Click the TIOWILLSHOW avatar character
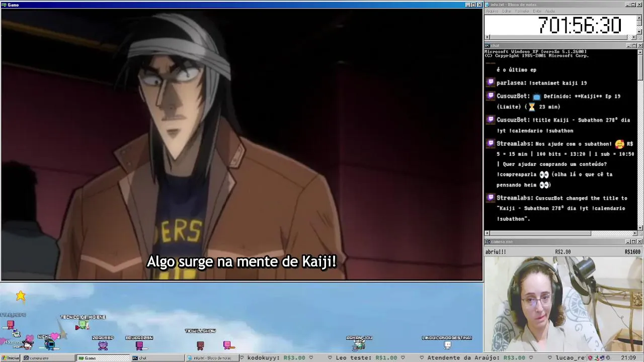 pos(200,345)
